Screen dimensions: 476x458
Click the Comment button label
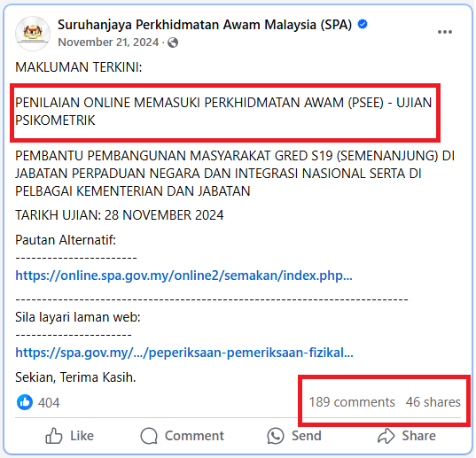(194, 436)
